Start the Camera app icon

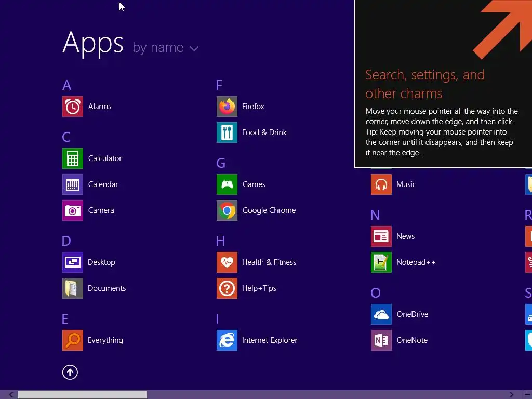click(x=73, y=210)
